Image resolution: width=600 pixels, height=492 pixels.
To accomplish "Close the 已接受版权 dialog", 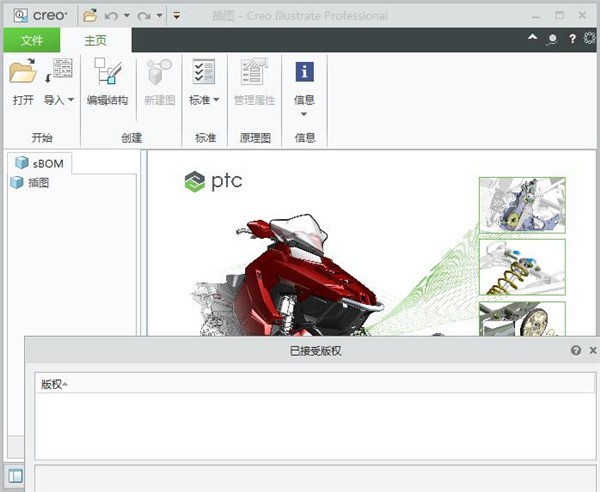I will pyautogui.click(x=593, y=350).
